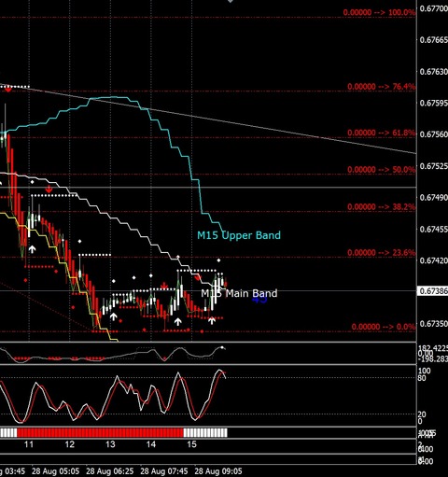448x477 pixels.
Task: Click price axis value 0.67420
Action: click(434, 260)
